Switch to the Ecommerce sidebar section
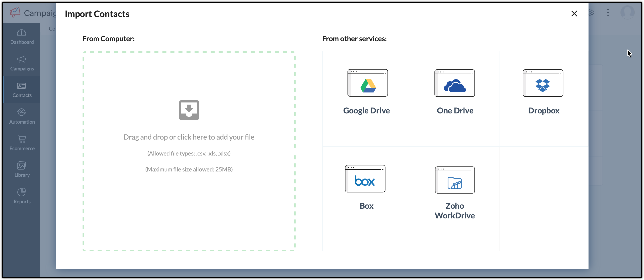Image resolution: width=644 pixels, height=280 pixels. [22, 143]
